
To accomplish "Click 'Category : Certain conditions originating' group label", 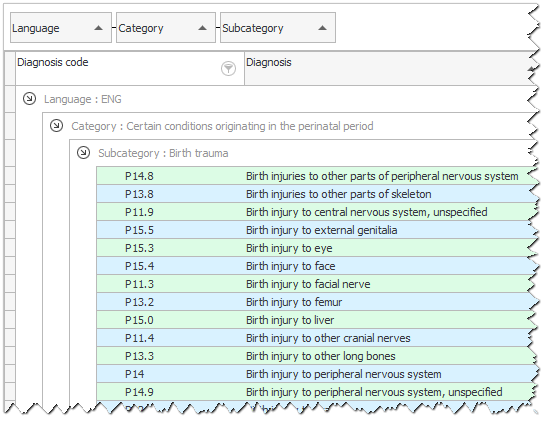I will pos(222,126).
